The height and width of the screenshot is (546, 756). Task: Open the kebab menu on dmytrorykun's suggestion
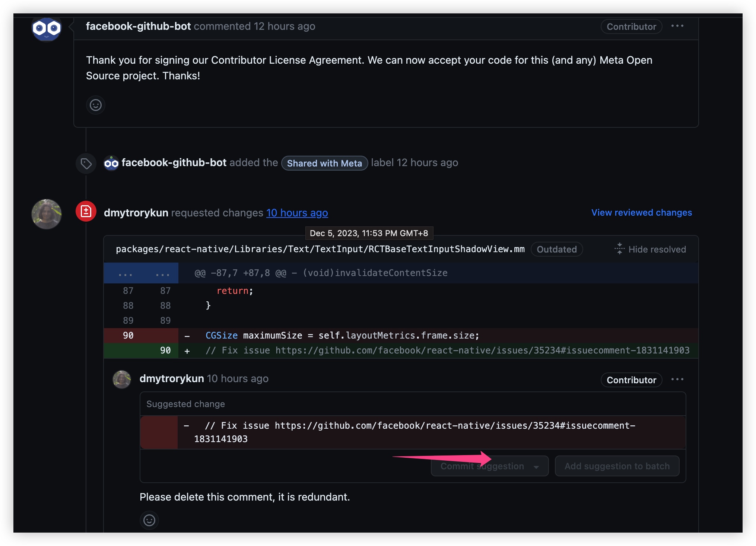677,379
